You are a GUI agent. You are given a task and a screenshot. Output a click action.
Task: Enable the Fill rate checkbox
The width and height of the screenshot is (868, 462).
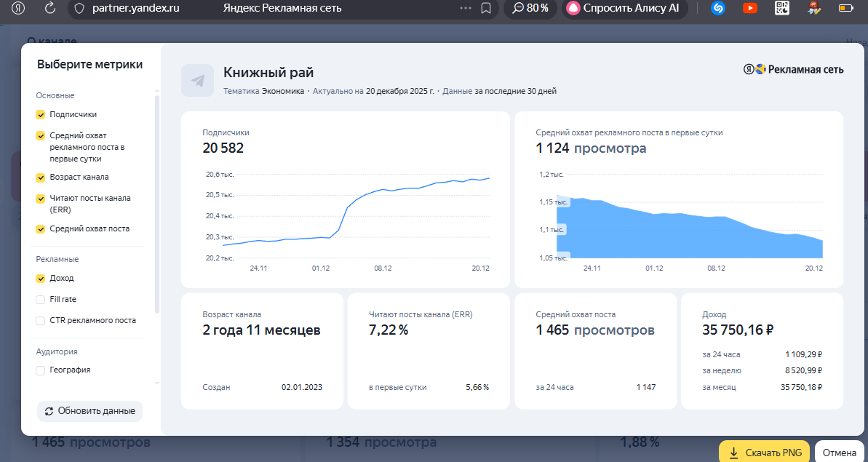41,299
